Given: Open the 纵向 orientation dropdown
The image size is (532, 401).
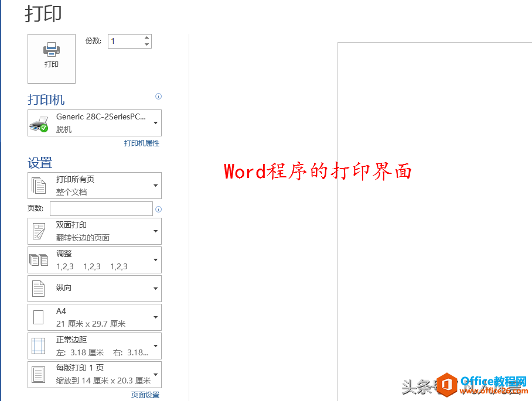Looking at the screenshot, I should click(x=95, y=289).
